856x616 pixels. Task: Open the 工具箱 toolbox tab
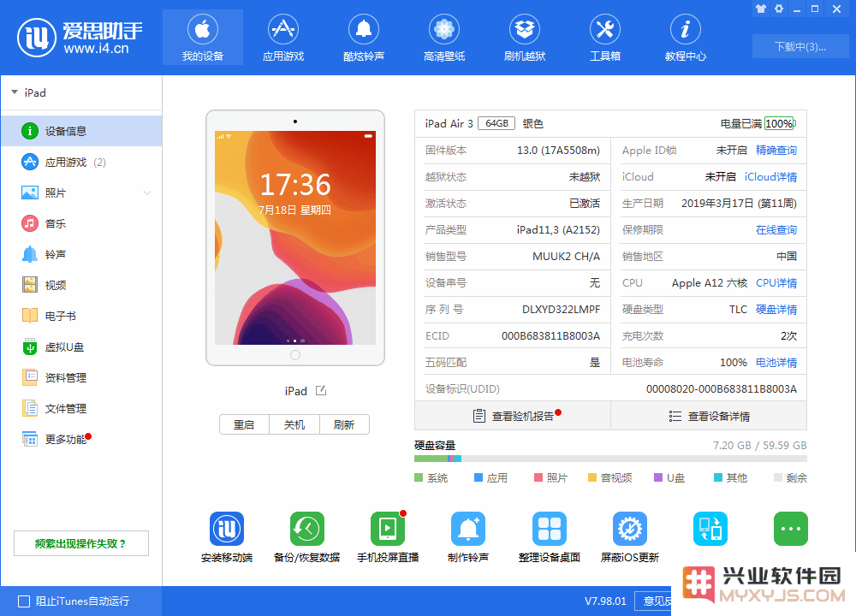tap(605, 37)
